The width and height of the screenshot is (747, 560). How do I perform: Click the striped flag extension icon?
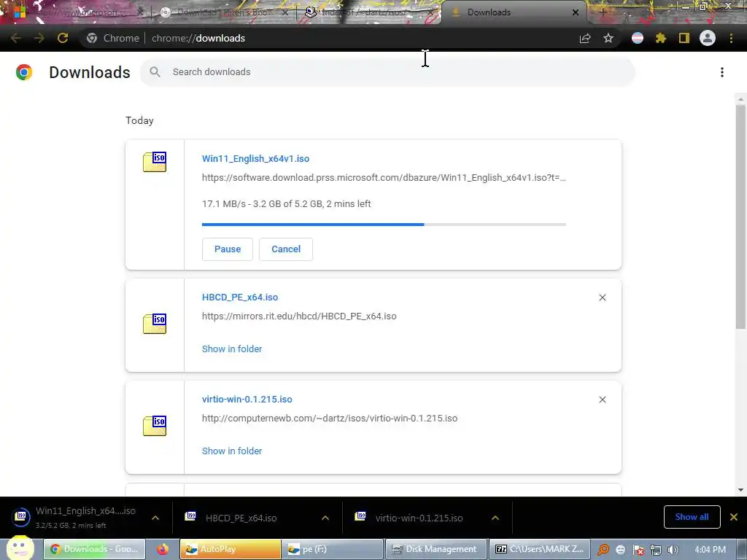click(638, 38)
